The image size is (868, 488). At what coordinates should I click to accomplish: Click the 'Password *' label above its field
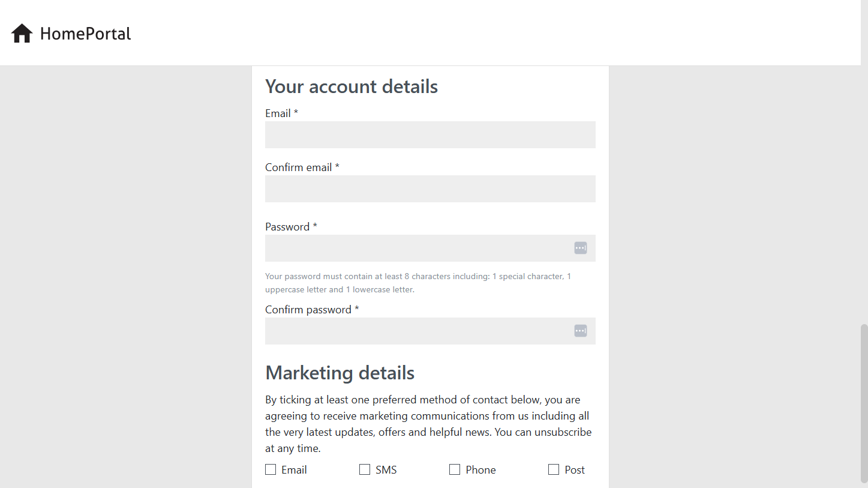(291, 227)
